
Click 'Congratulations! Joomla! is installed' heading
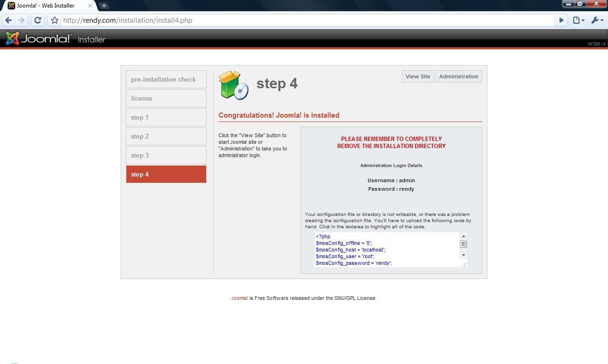click(x=279, y=115)
